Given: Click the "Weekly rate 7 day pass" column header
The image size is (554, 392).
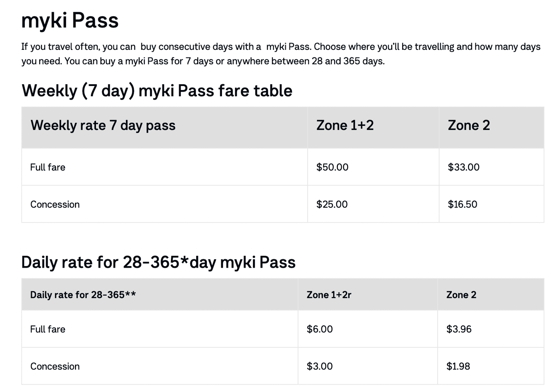Looking at the screenshot, I should 103,125.
